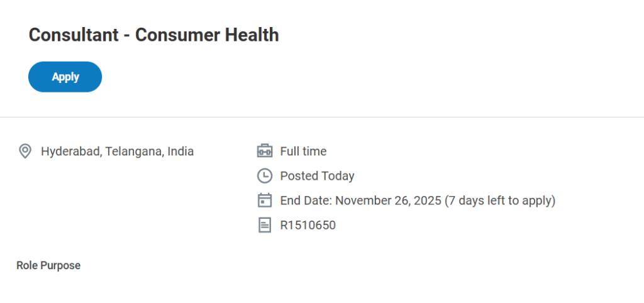
Task: Click the word India in the location
Action: coord(180,151)
